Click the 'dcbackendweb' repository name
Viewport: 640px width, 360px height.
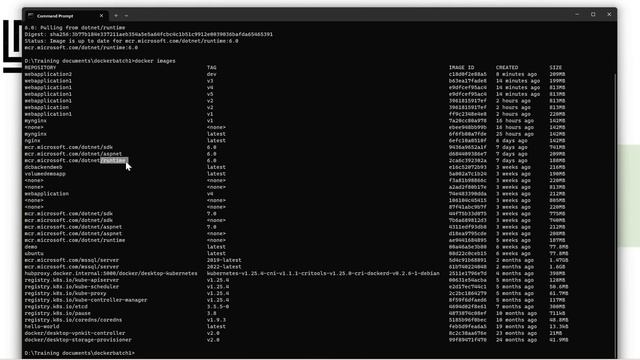(43, 167)
